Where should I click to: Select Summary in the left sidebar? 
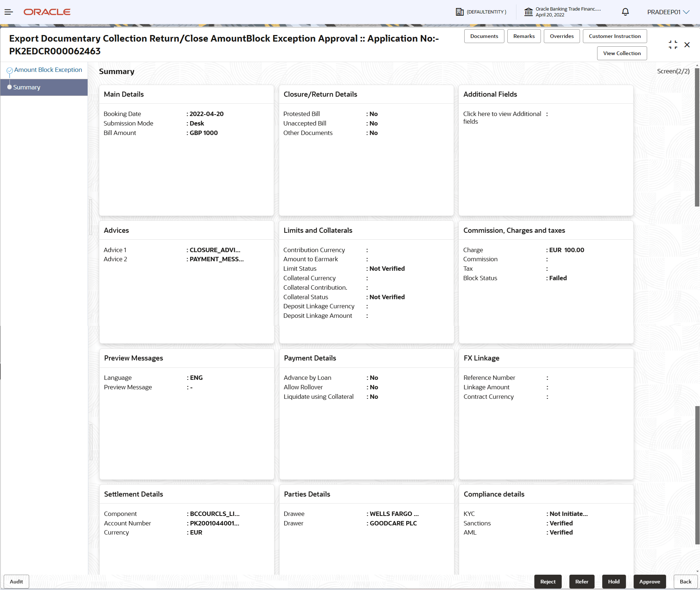(27, 87)
